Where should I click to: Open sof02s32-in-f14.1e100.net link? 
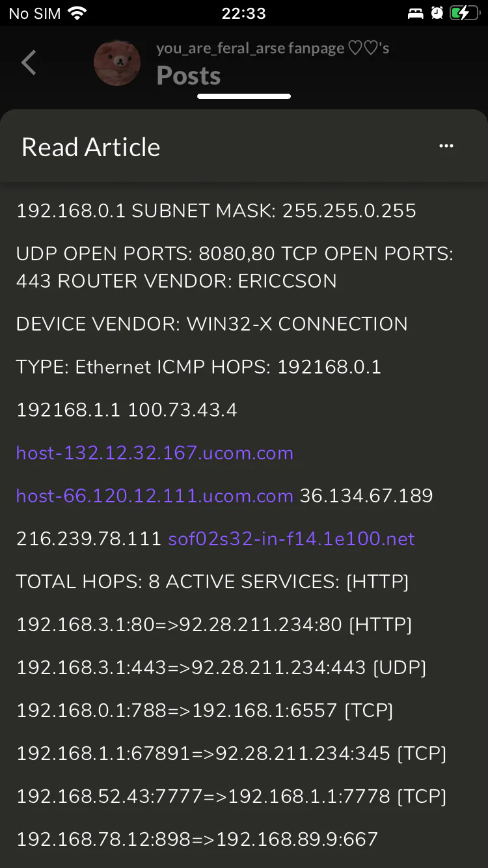click(x=291, y=539)
